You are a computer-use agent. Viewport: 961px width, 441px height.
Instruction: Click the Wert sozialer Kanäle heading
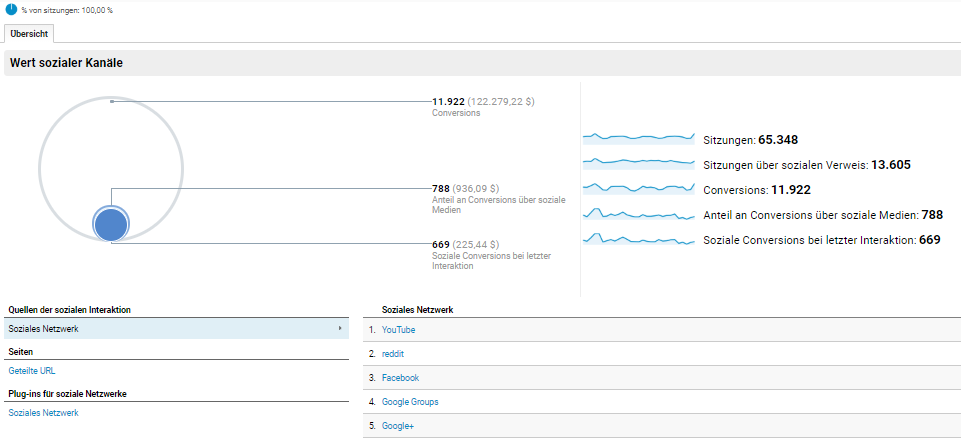[66, 63]
